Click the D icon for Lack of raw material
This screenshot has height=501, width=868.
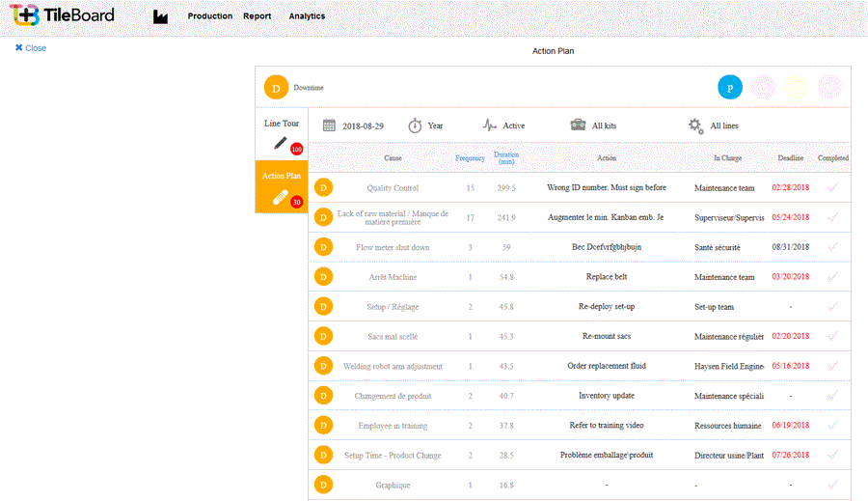(x=323, y=217)
